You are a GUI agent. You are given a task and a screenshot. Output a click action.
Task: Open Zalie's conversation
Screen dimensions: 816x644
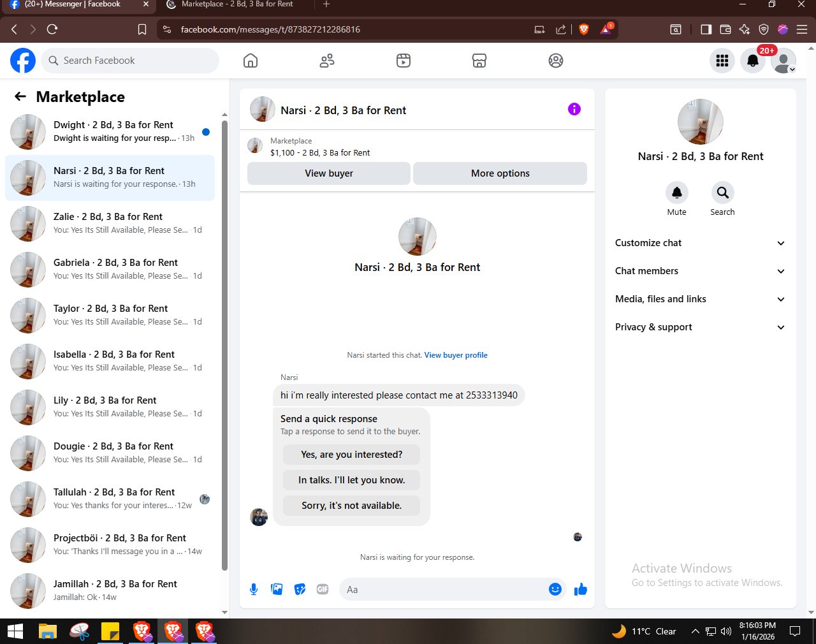tap(110, 224)
